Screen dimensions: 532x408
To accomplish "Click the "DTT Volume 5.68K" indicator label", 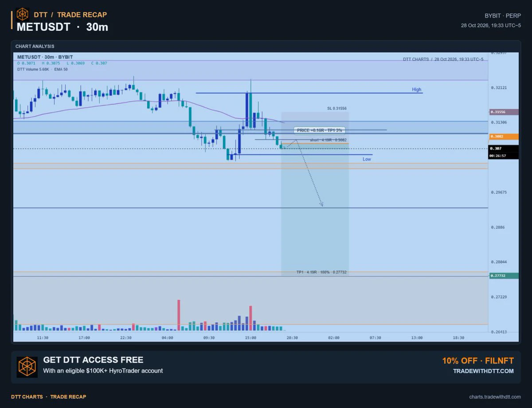I will [33, 69].
